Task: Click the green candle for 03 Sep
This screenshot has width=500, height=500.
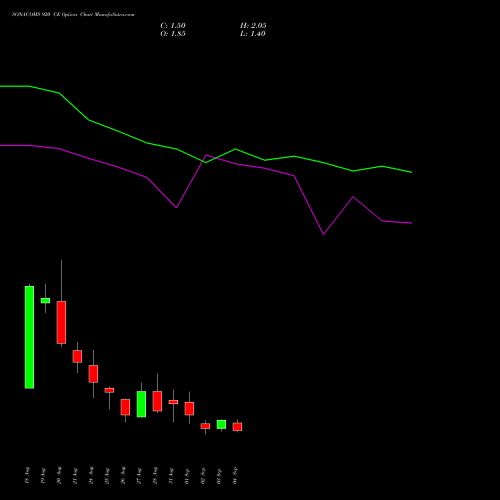Action: click(221, 424)
